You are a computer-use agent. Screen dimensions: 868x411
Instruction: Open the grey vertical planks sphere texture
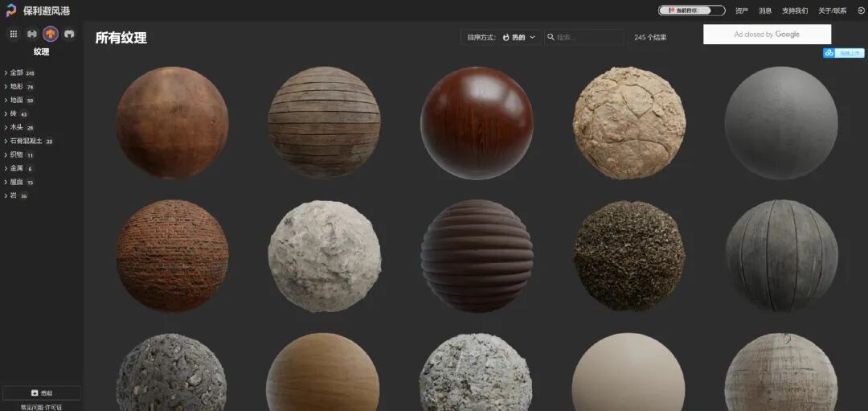pyautogui.click(x=781, y=256)
